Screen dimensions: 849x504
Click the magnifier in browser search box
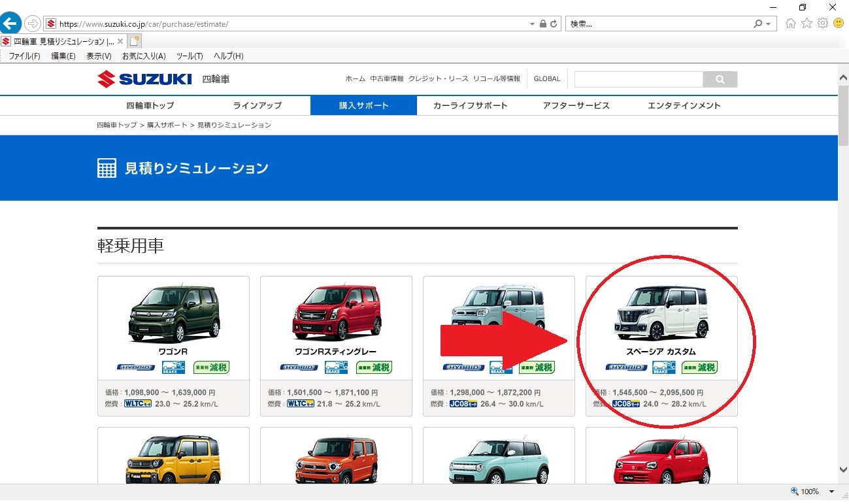click(757, 24)
